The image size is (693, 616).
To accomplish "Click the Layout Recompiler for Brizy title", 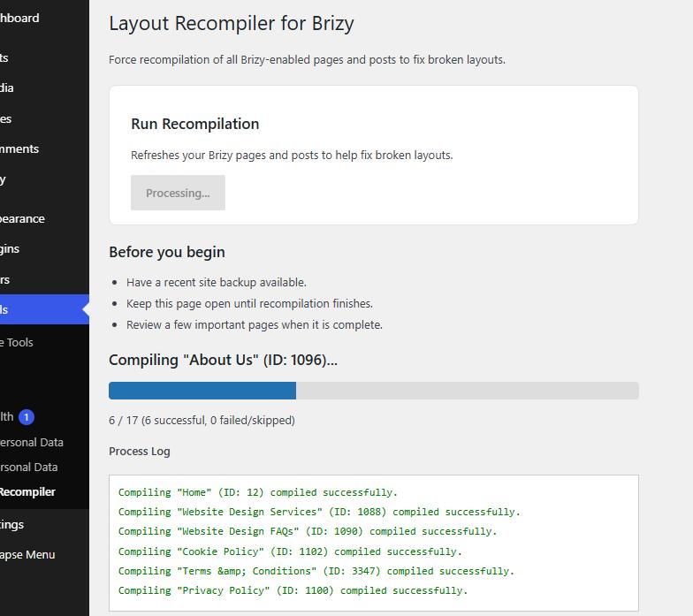I will (x=232, y=23).
